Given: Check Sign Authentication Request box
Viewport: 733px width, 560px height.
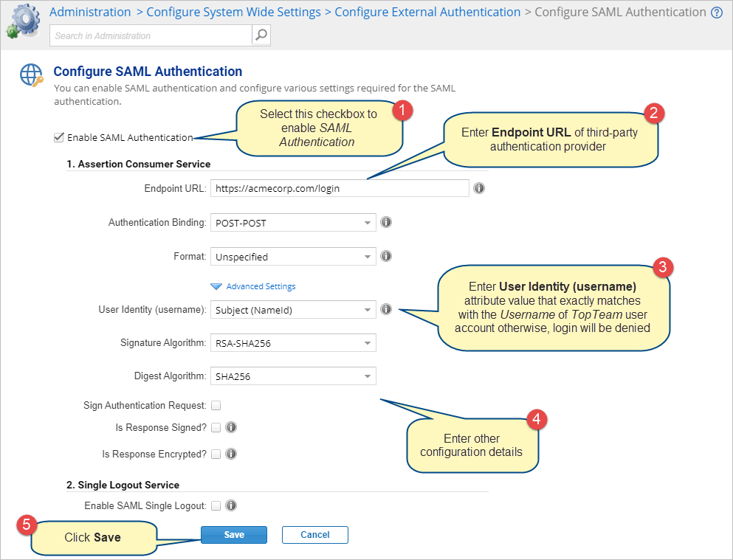Looking at the screenshot, I should 216,405.
